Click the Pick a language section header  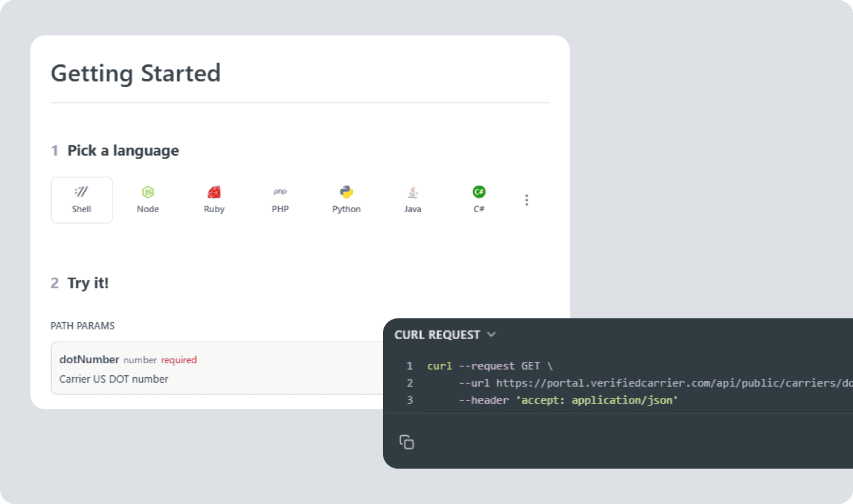123,150
